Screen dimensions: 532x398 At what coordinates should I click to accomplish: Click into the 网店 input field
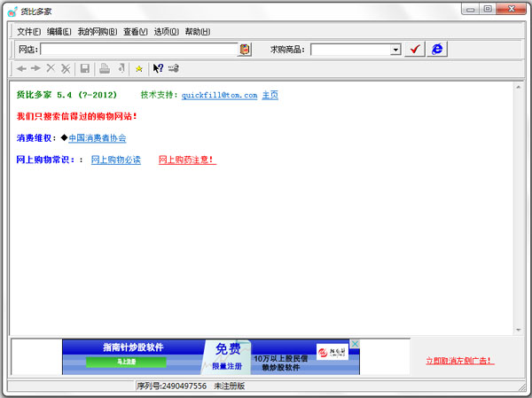[139, 50]
